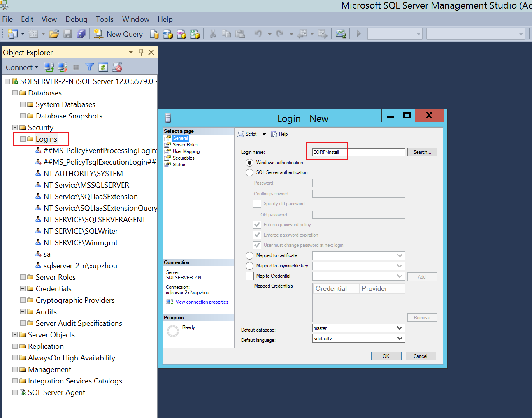This screenshot has height=418, width=532.
Task: Open the Default language dropdown
Action: point(400,339)
